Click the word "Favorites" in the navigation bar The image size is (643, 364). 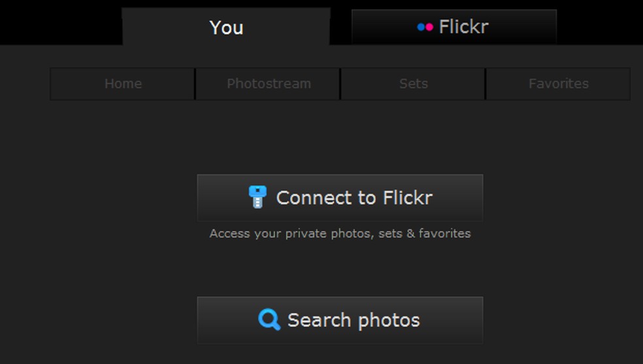coord(558,84)
